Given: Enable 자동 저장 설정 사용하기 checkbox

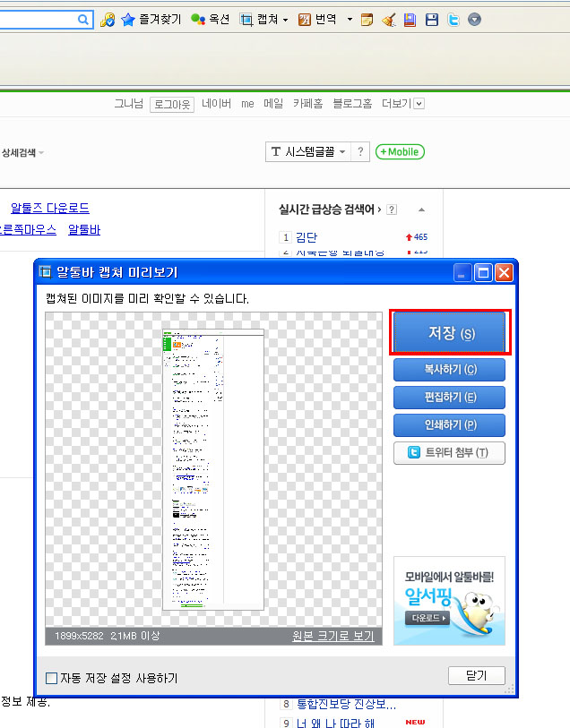Looking at the screenshot, I should pos(51,678).
